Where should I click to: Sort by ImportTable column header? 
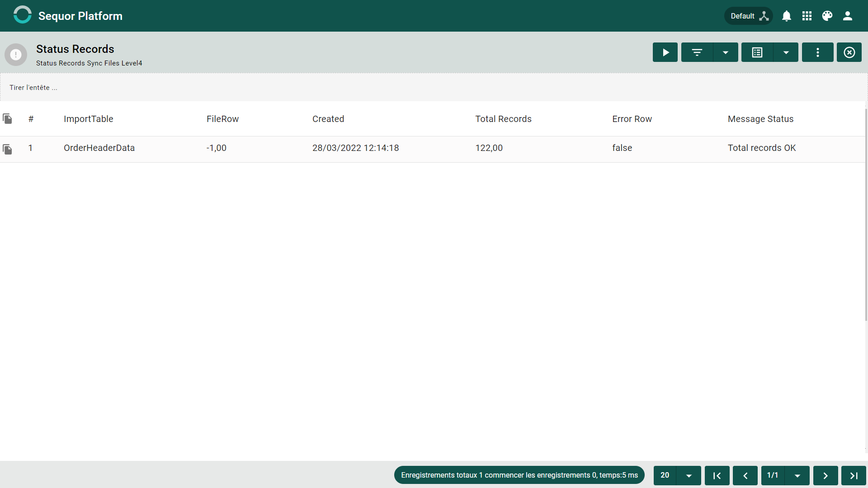[89, 119]
